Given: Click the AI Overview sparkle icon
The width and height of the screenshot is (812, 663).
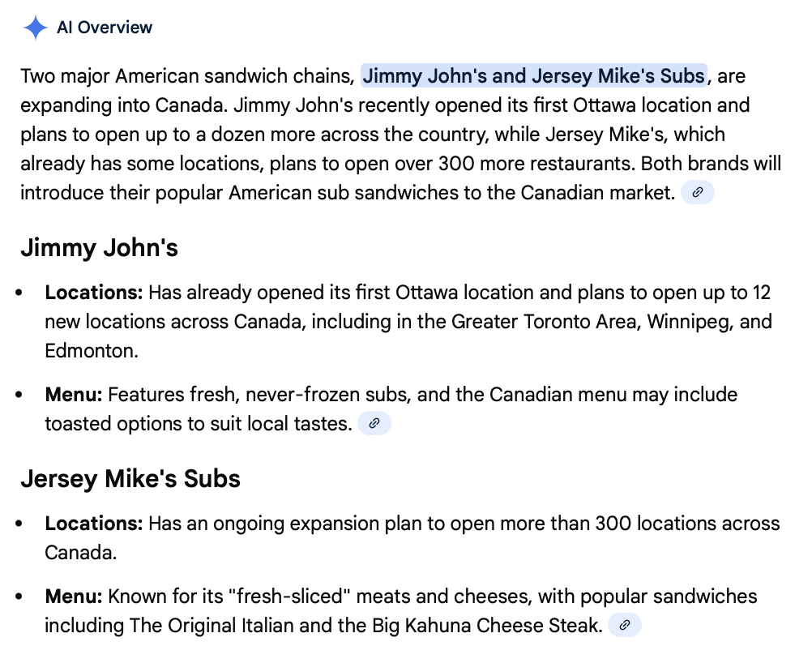Looking at the screenshot, I should (x=36, y=28).
